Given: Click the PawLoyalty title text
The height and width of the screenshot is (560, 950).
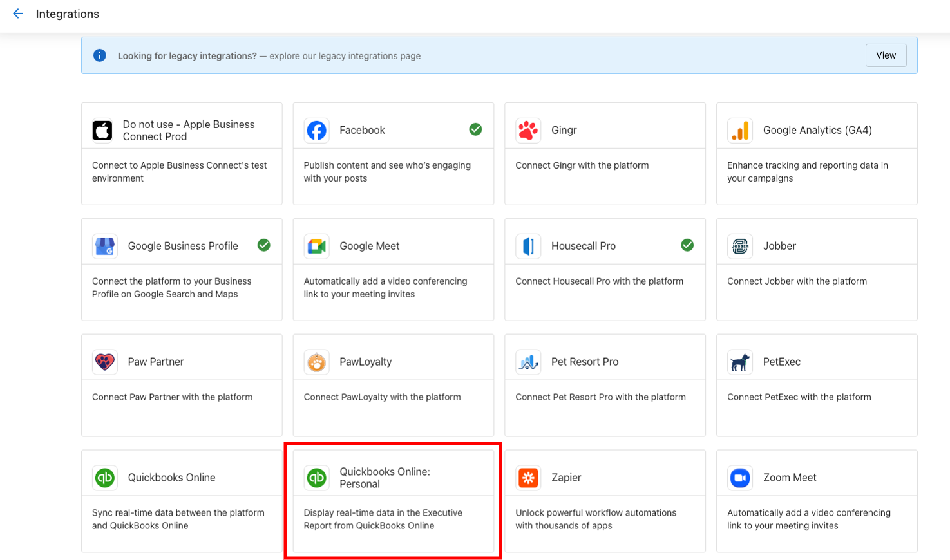Looking at the screenshot, I should pyautogui.click(x=366, y=362).
